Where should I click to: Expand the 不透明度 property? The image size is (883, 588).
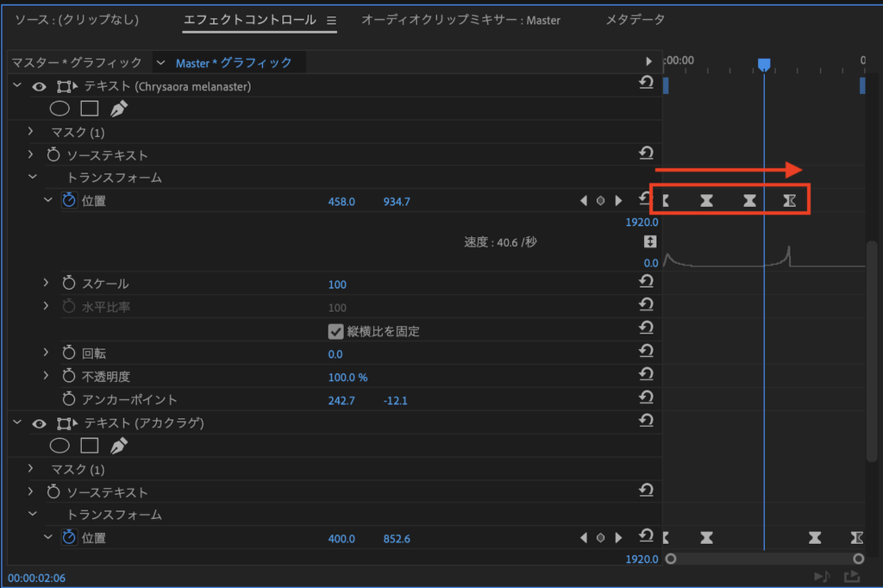(x=47, y=375)
